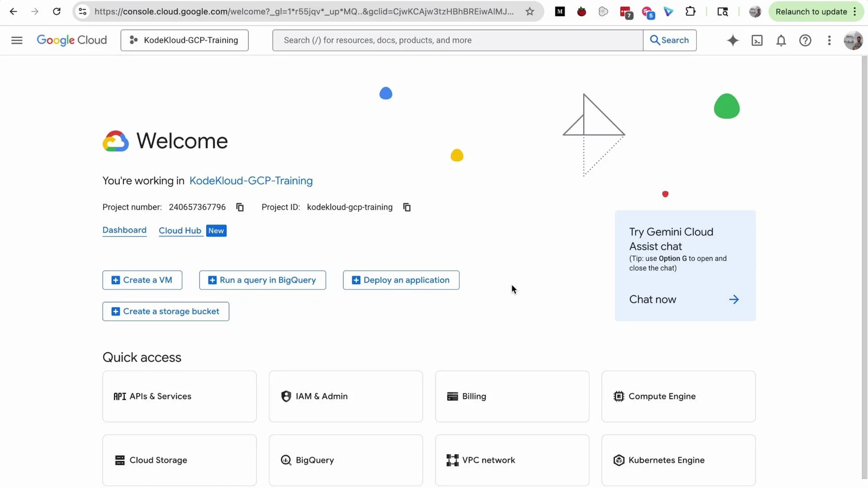
Task: Open the APIs & Services quick access card
Action: pyautogui.click(x=179, y=396)
